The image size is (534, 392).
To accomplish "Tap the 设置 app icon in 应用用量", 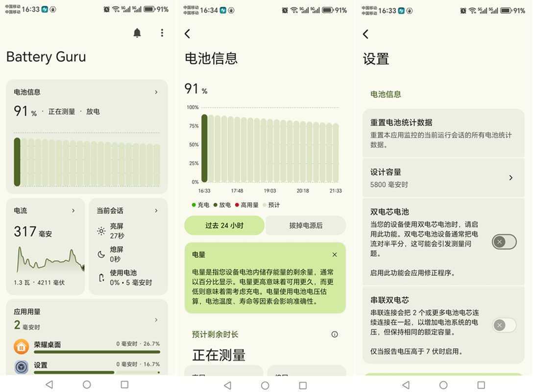I will click(x=21, y=367).
